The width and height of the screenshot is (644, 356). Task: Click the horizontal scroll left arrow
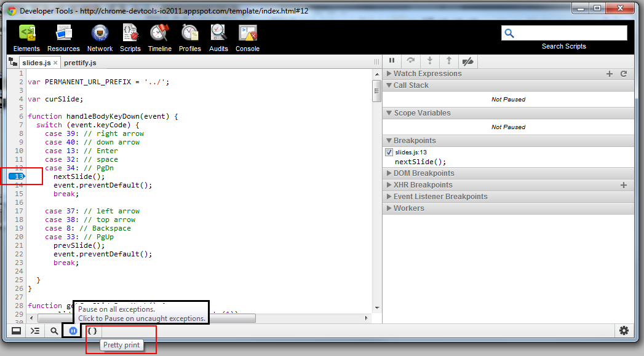point(31,318)
